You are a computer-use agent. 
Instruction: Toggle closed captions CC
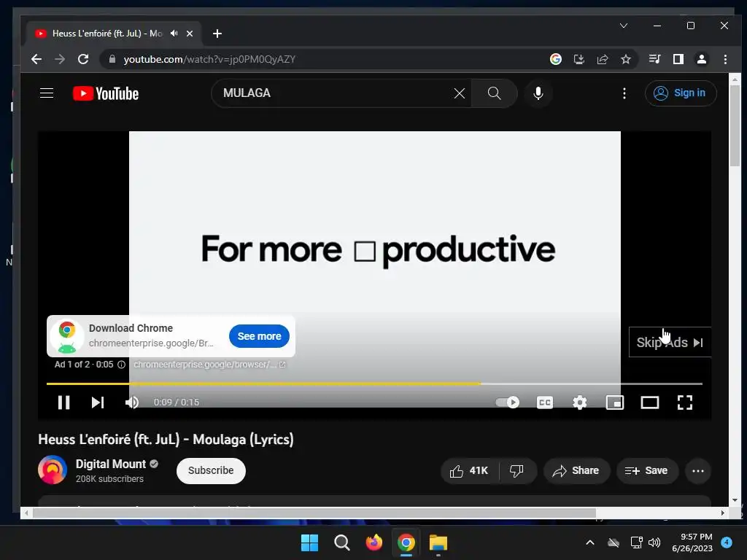coord(544,402)
